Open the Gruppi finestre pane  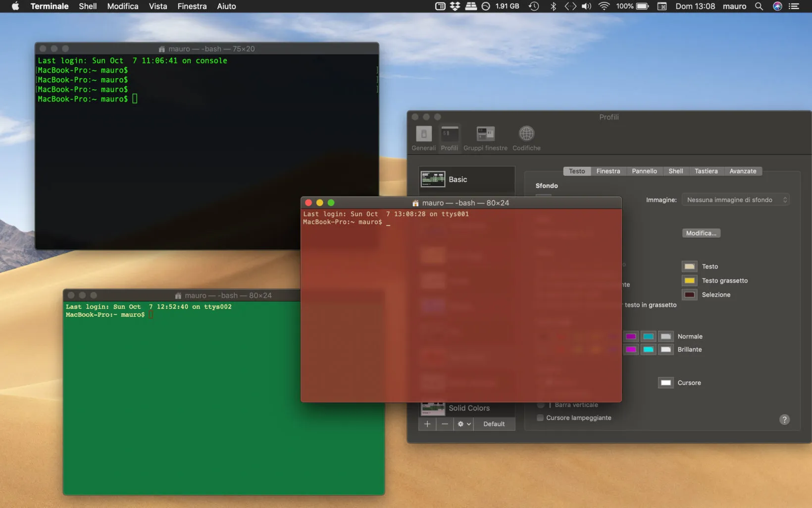485,138
